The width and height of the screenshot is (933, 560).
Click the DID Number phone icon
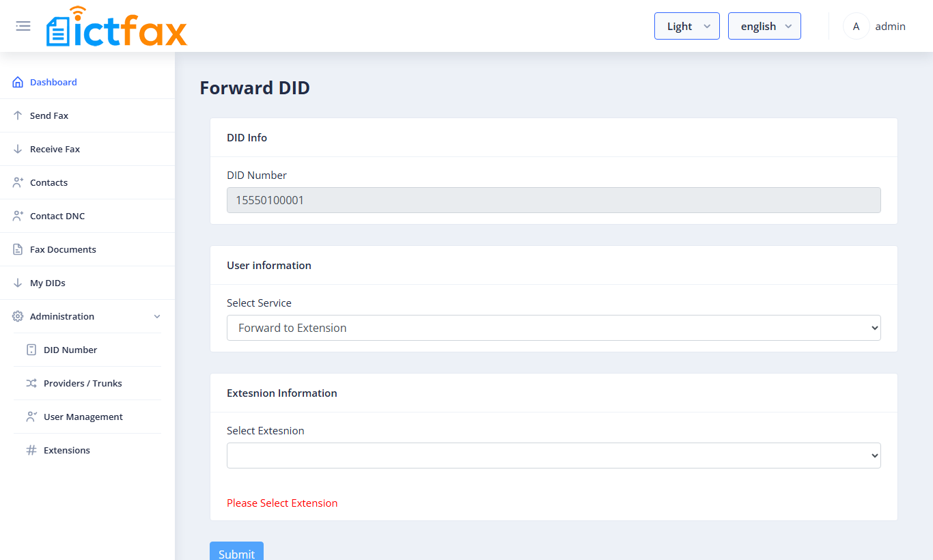(31, 350)
